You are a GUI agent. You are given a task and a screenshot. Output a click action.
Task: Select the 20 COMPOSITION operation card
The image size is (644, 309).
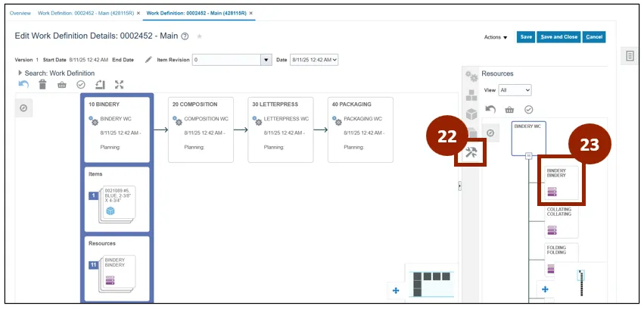tap(201, 130)
